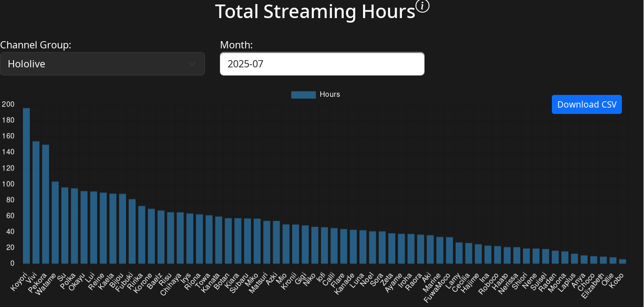Click the Suisei bar
Viewport: 644px width, 307px height.
[x=546, y=256]
